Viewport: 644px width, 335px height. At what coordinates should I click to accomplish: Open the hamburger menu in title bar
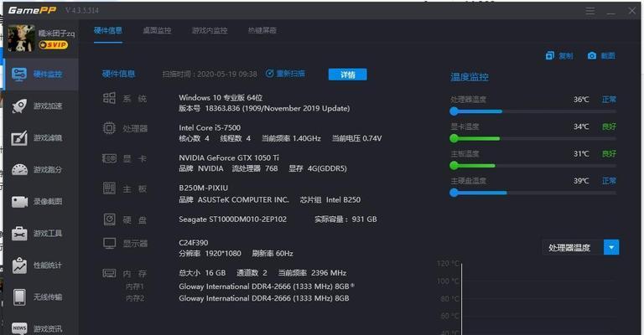tap(590, 11)
